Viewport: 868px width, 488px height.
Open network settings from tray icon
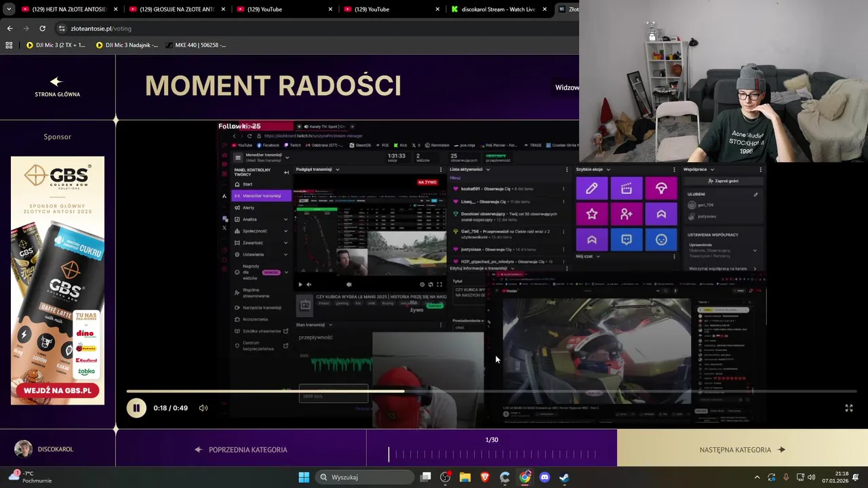(x=800, y=477)
